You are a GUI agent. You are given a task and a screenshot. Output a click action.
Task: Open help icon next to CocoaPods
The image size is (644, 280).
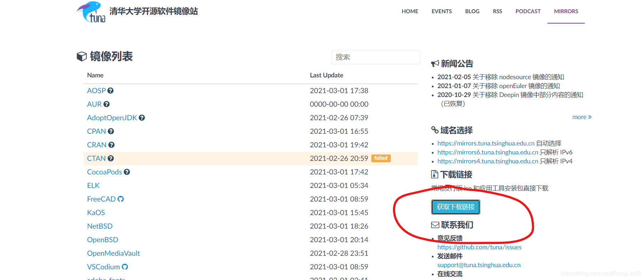(127, 172)
